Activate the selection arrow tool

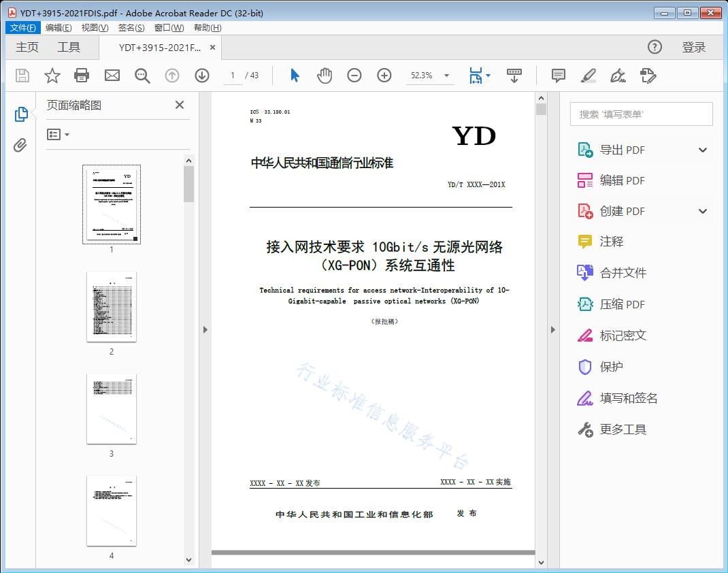point(295,76)
